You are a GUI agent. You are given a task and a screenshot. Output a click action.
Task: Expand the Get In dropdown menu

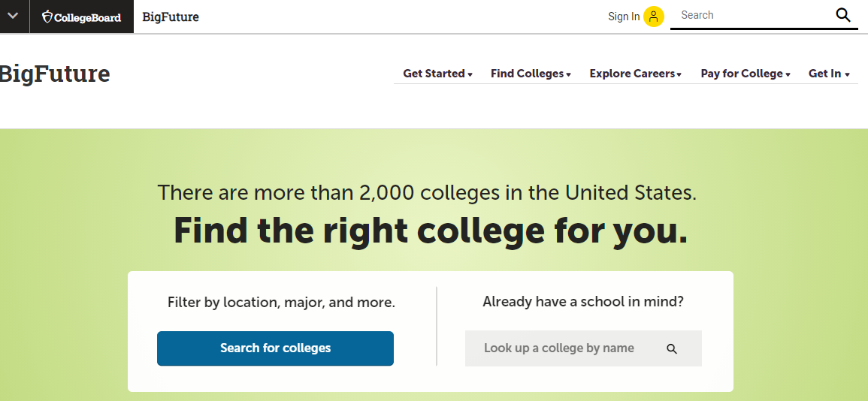(829, 74)
